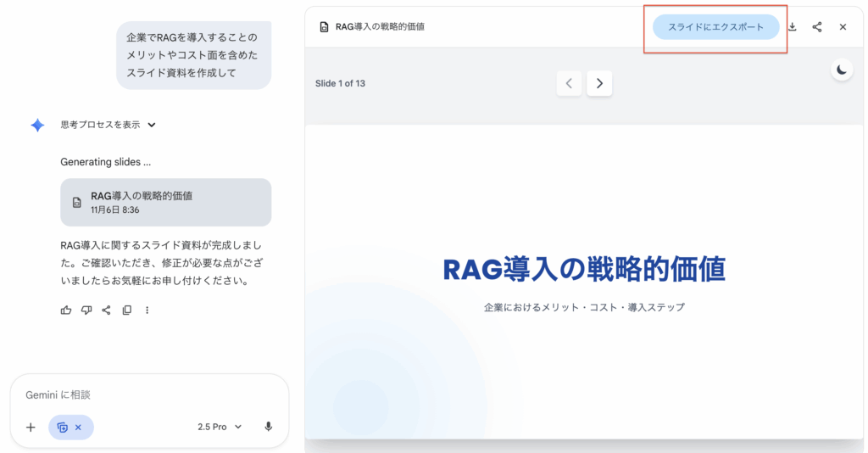Viewport: 868px width, 453px height.
Task: Expand 思考プロセスを表示 chevron
Action: [152, 125]
